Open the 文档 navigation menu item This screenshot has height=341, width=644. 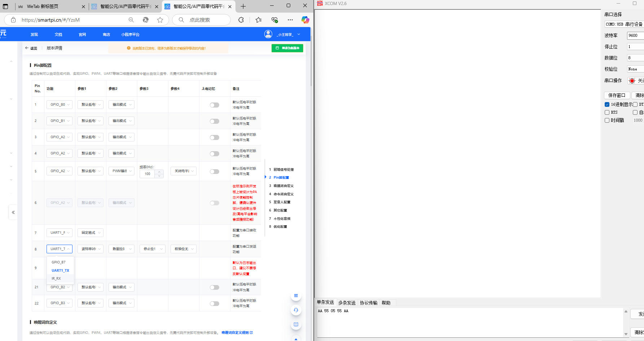point(58,35)
